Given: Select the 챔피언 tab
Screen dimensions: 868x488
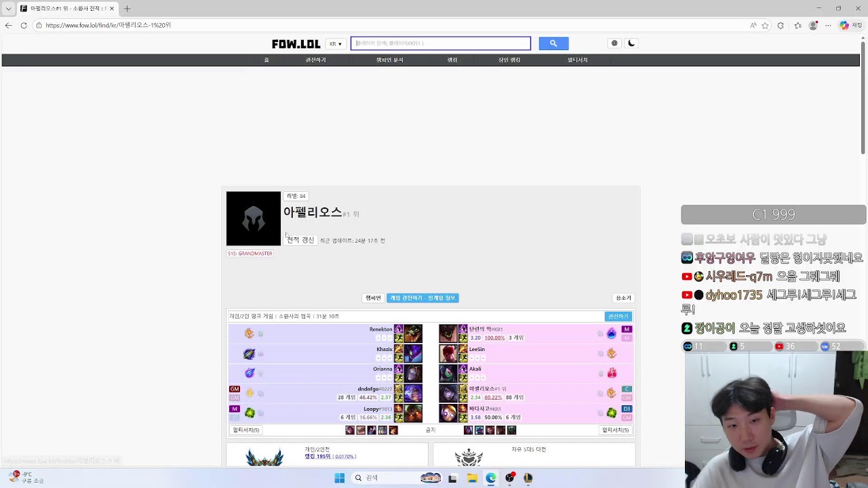Looking at the screenshot, I should click(x=373, y=298).
